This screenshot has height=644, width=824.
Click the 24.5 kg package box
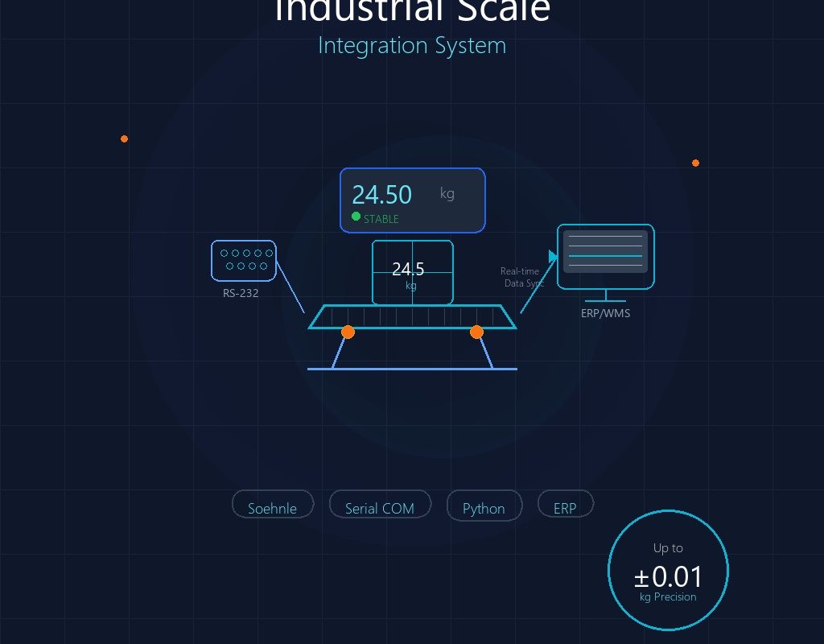412,273
